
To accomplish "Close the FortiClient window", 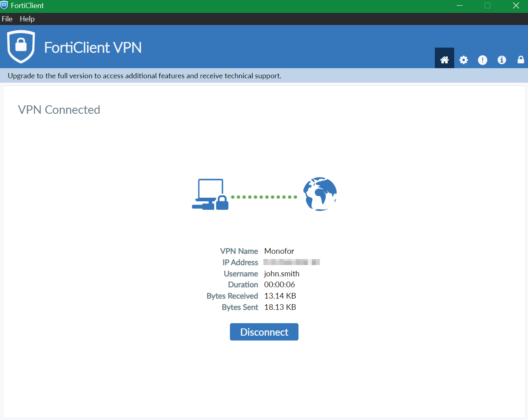I will pos(516,6).
